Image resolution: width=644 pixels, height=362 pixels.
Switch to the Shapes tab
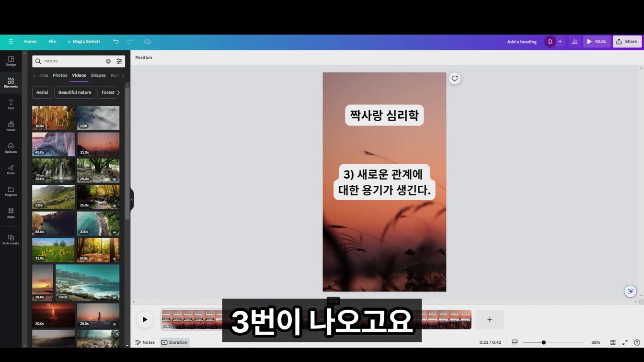[x=98, y=75]
